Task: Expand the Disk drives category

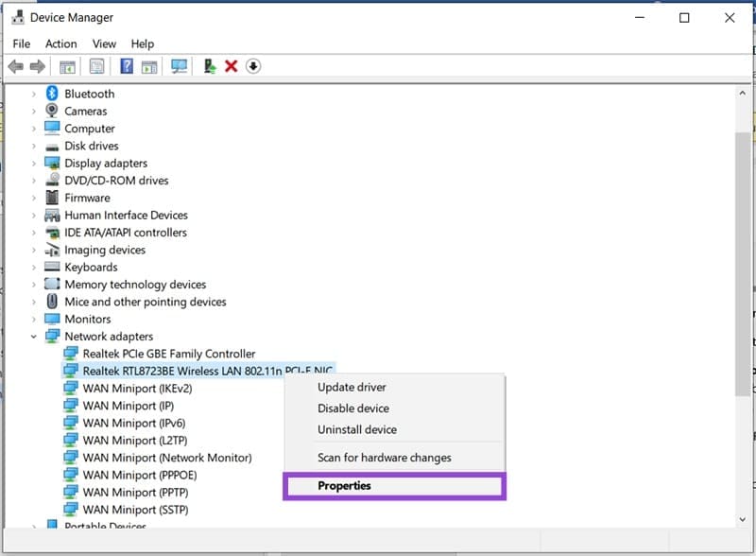Action: pyautogui.click(x=31, y=146)
